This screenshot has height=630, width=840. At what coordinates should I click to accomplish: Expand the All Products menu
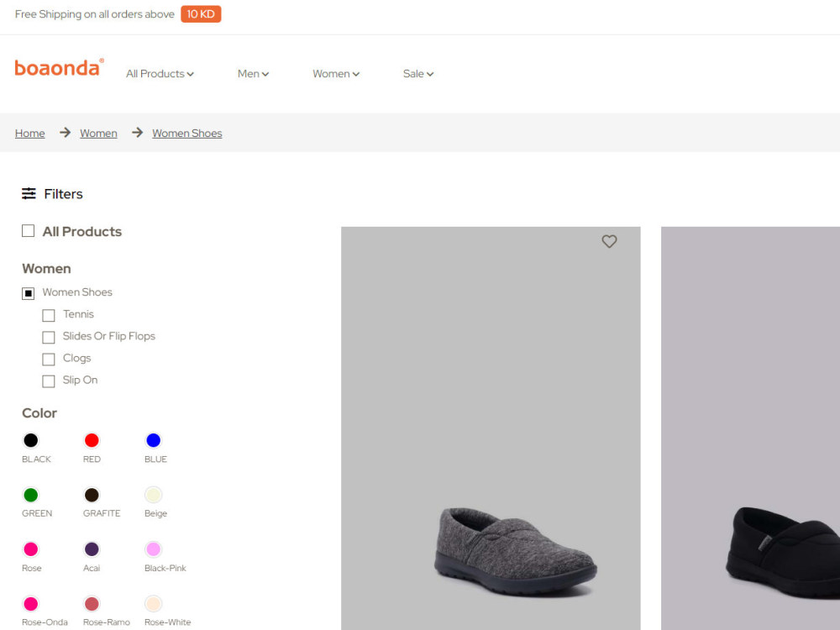pos(160,74)
